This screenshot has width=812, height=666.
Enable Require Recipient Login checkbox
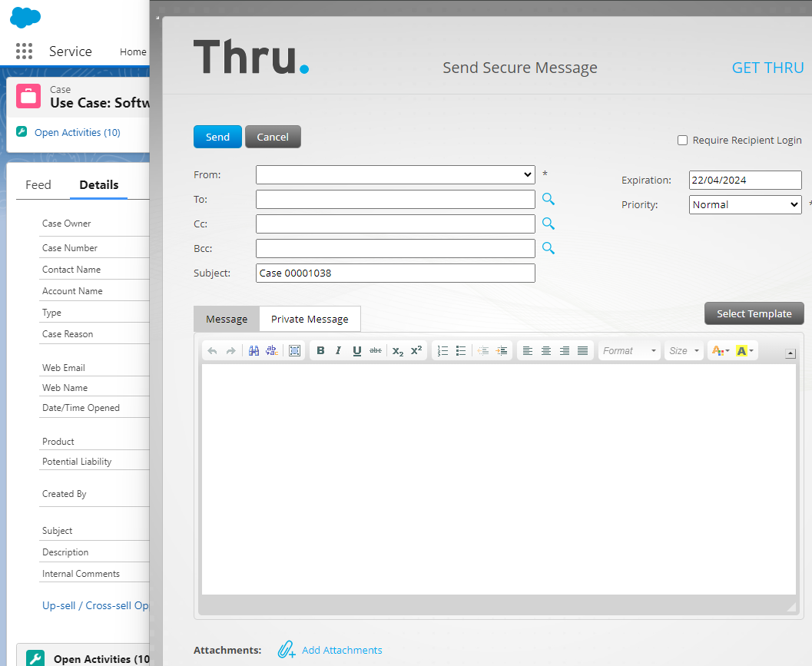point(682,141)
